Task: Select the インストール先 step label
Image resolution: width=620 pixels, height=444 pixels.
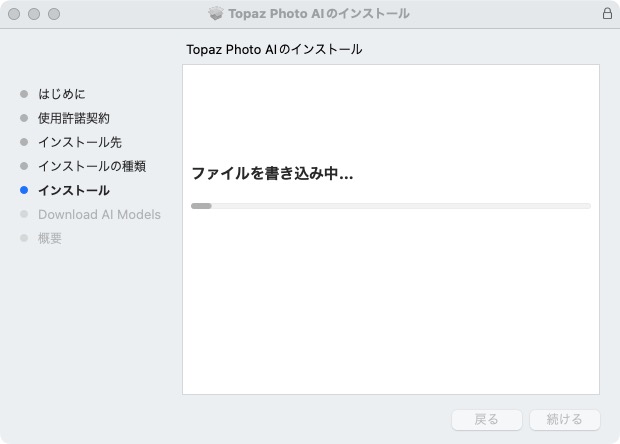Action: click(x=80, y=142)
